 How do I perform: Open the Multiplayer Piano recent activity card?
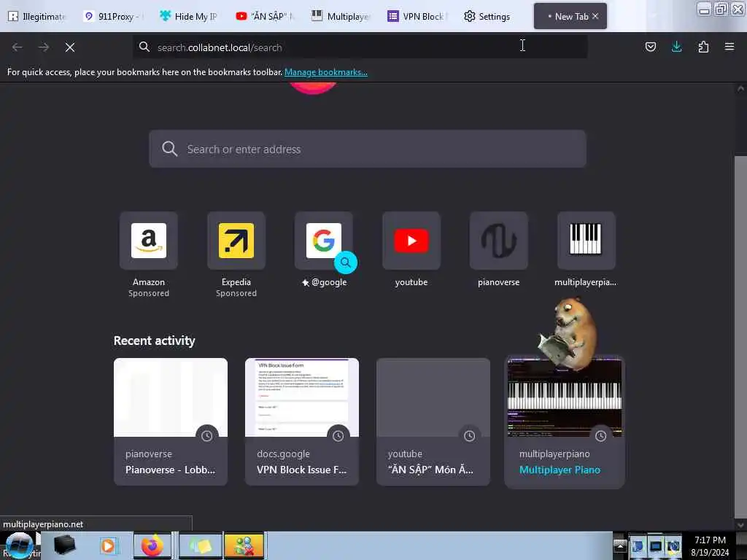[x=565, y=421]
